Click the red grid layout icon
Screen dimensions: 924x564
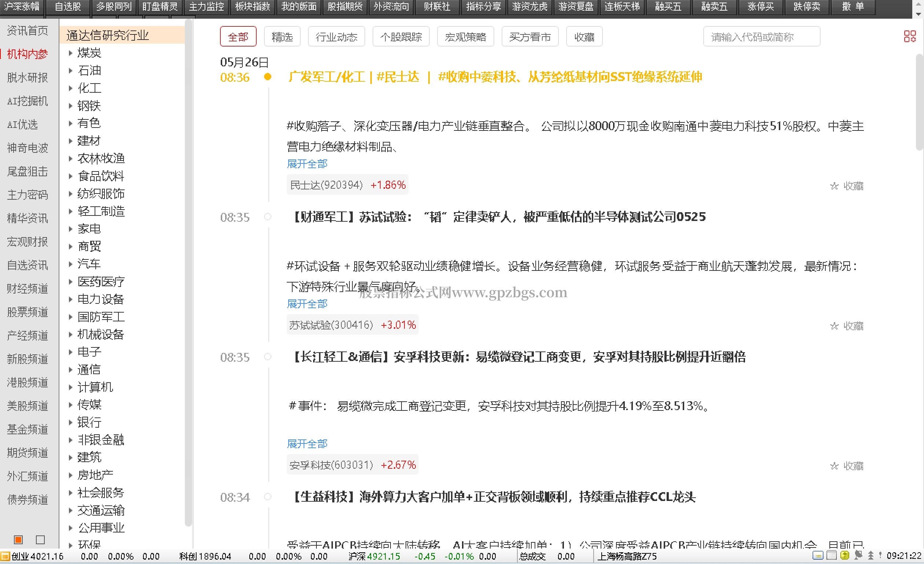coord(910,36)
